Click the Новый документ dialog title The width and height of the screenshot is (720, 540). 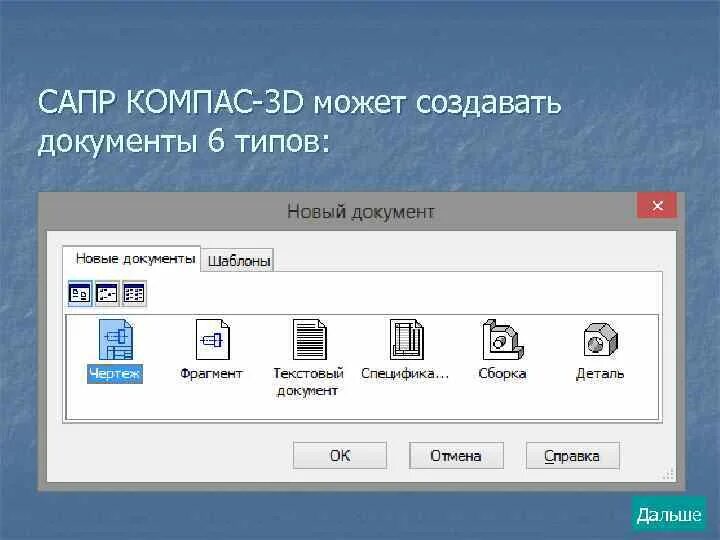360,212
